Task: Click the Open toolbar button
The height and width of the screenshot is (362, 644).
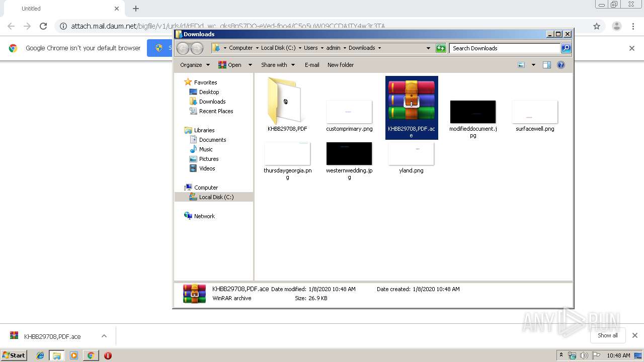Action: 230,65
